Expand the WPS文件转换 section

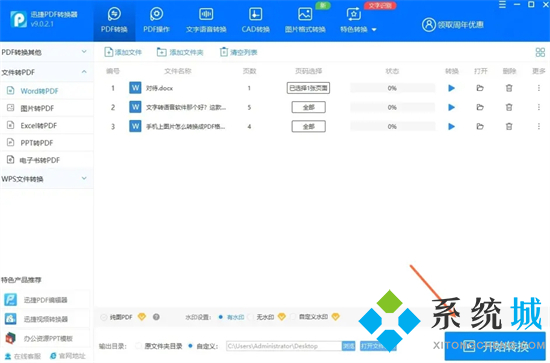pos(46,179)
